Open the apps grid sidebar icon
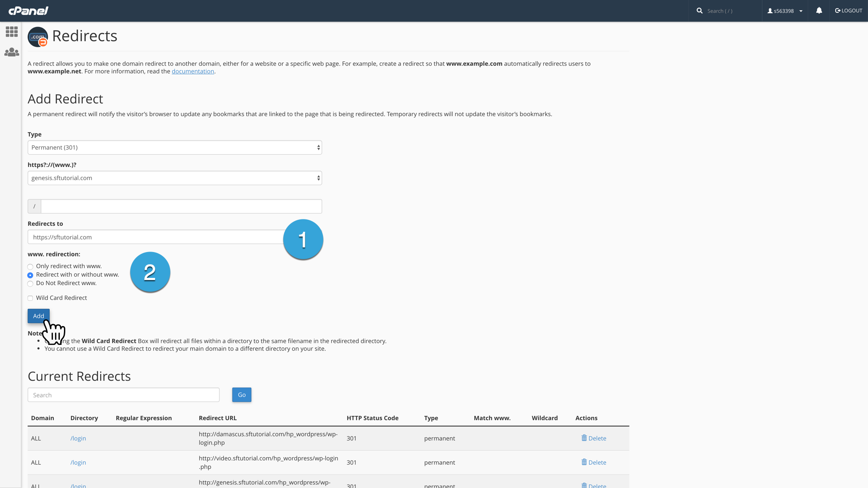 click(11, 32)
